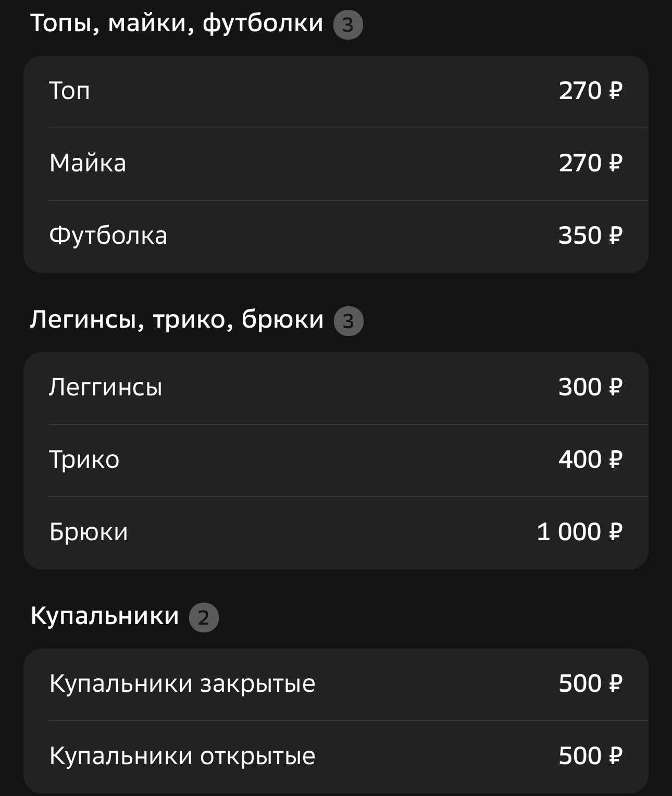Tap the Топы, майки, футболки section header
This screenshot has width=672, height=796.
[177, 23]
